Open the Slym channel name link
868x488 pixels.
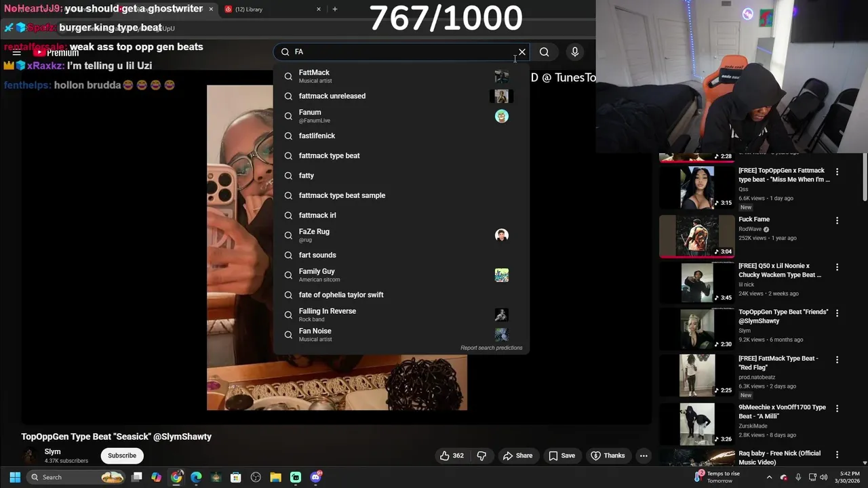(52, 451)
